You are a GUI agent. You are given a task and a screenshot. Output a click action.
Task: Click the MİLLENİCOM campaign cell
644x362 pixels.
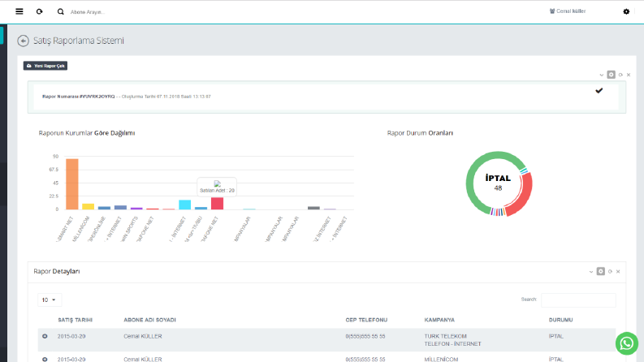point(441,359)
